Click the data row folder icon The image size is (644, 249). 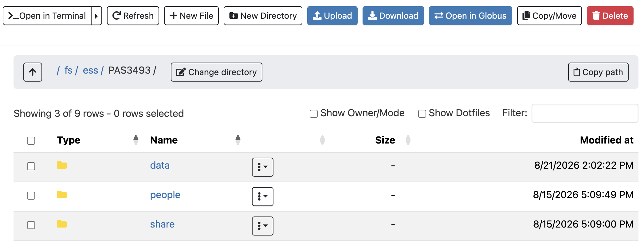pos(62,165)
